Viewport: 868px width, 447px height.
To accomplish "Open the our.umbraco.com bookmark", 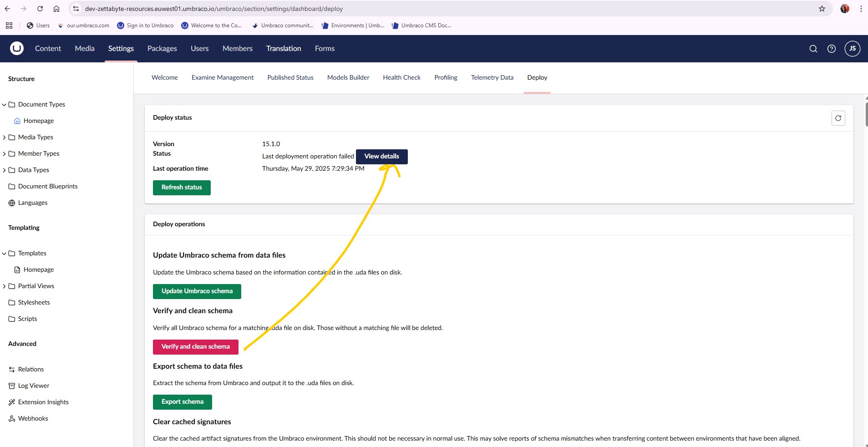I will point(83,25).
